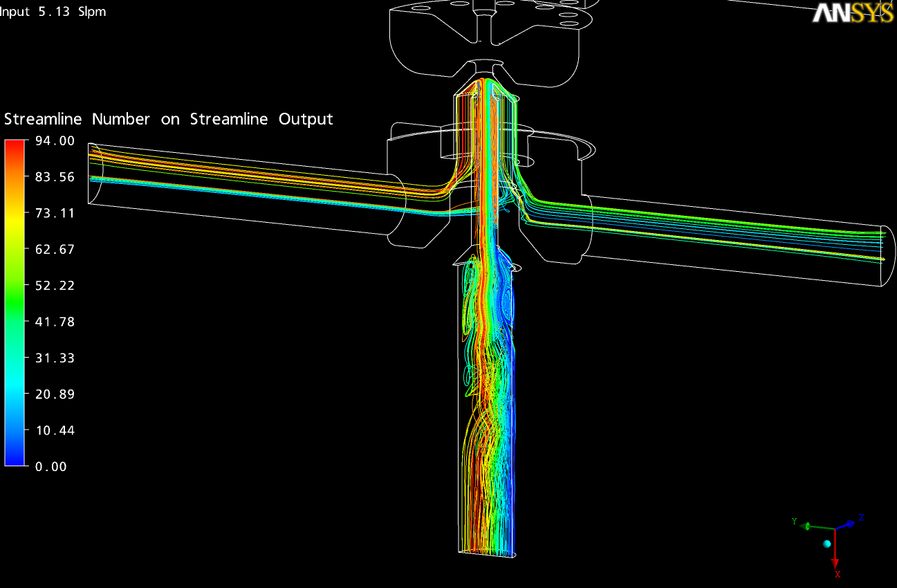Screen dimensions: 897x588
Task: Click the cyan sphere on the axis triad
Action: 826,544
